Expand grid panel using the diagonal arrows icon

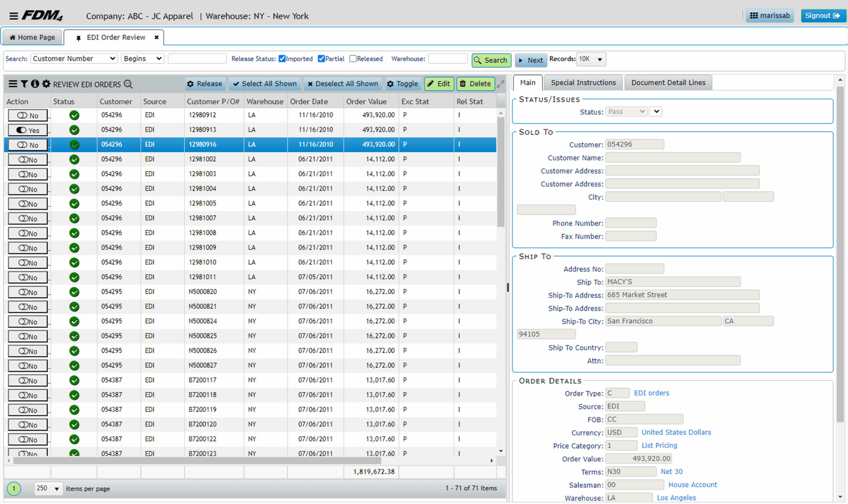[501, 84]
